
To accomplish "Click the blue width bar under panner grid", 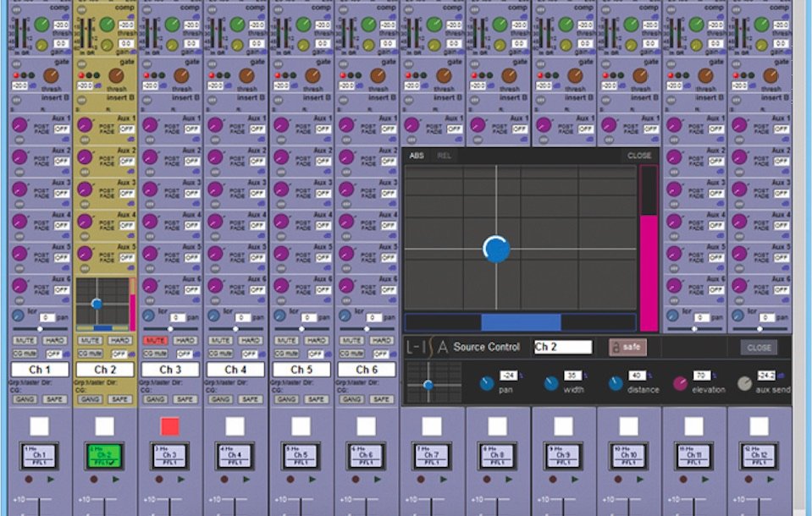I will click(x=521, y=322).
